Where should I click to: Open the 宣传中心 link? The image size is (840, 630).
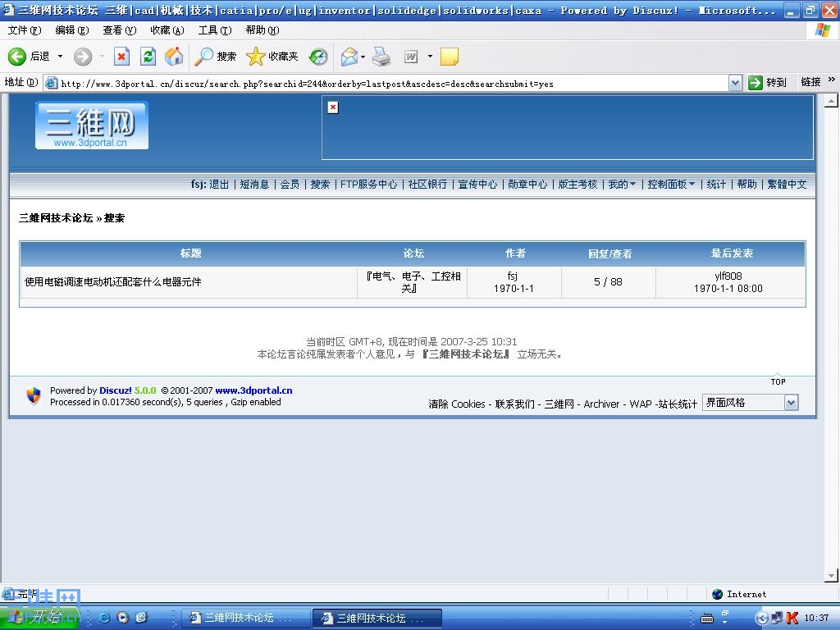(477, 185)
